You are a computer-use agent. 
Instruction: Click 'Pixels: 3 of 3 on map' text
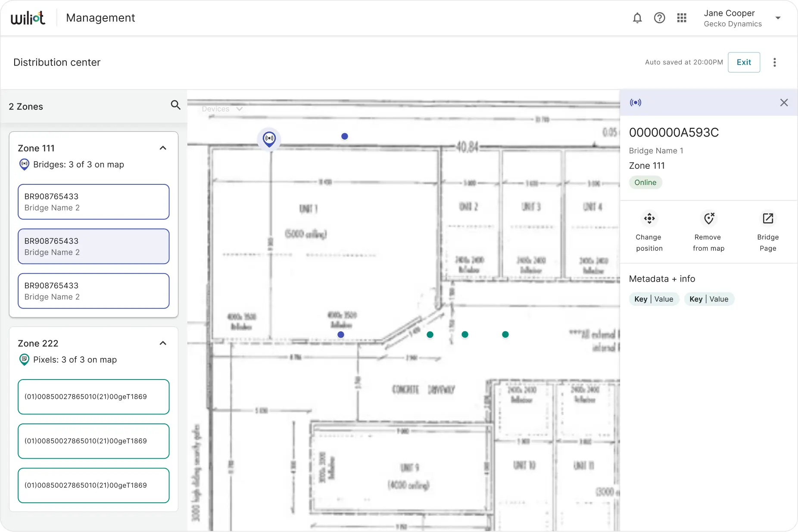click(x=75, y=360)
